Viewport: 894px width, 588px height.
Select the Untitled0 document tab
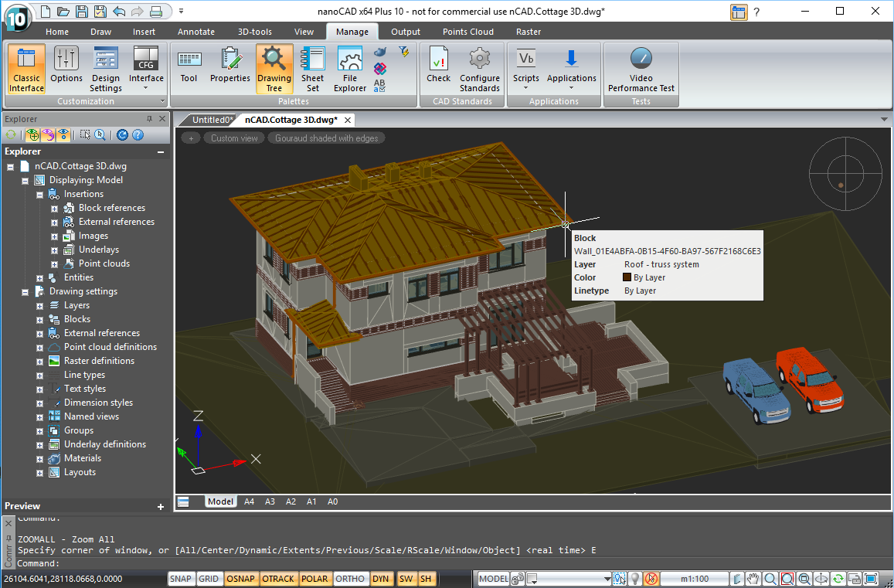point(212,120)
